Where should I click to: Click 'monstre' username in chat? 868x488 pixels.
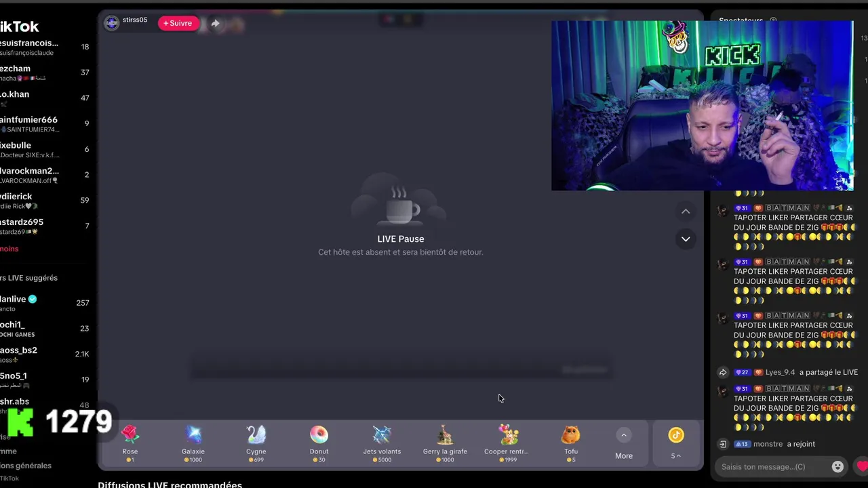(x=768, y=444)
